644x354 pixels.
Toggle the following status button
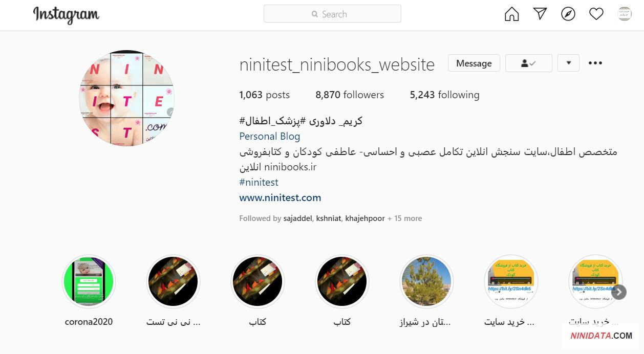click(x=529, y=63)
